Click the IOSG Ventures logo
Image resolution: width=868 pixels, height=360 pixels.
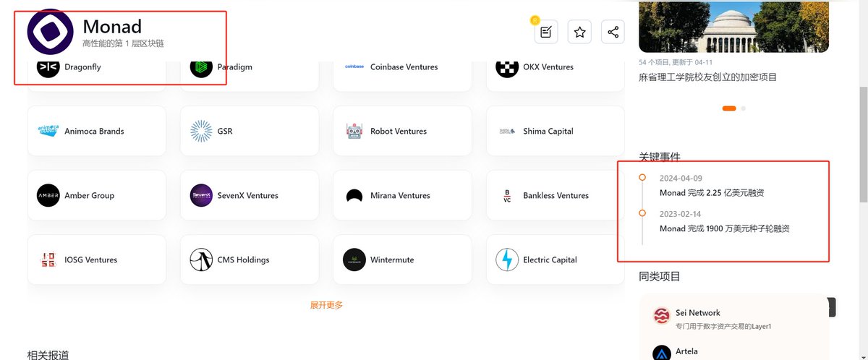pyautogui.click(x=48, y=260)
